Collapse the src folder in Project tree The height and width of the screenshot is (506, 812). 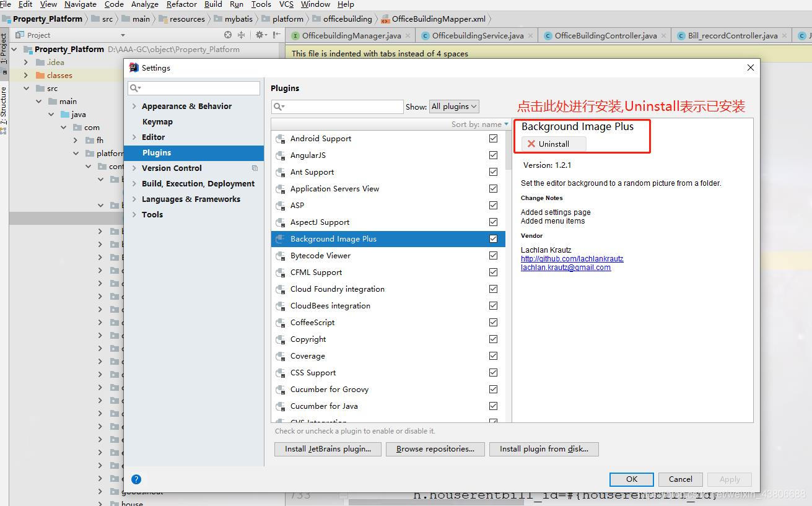pos(26,89)
